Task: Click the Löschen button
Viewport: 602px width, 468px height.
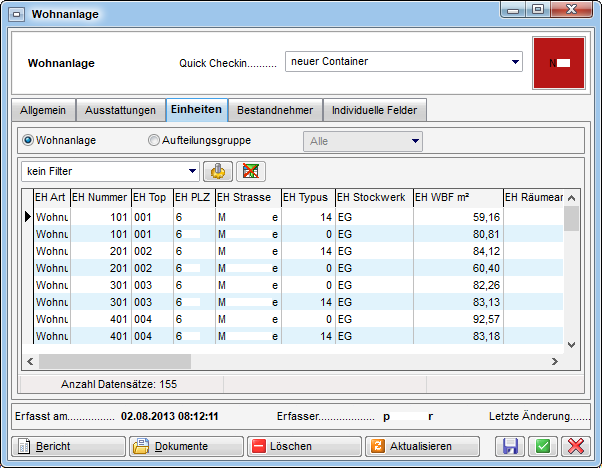Action: tap(304, 446)
